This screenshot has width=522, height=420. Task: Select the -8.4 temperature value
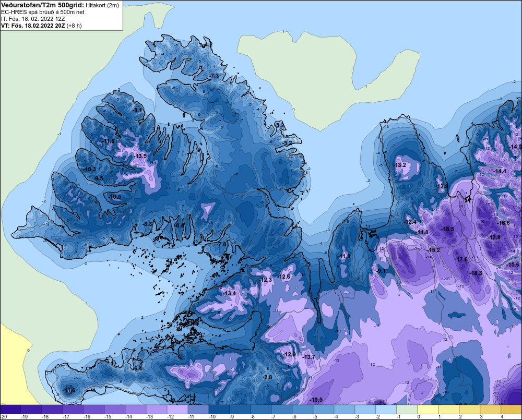coord(179,225)
